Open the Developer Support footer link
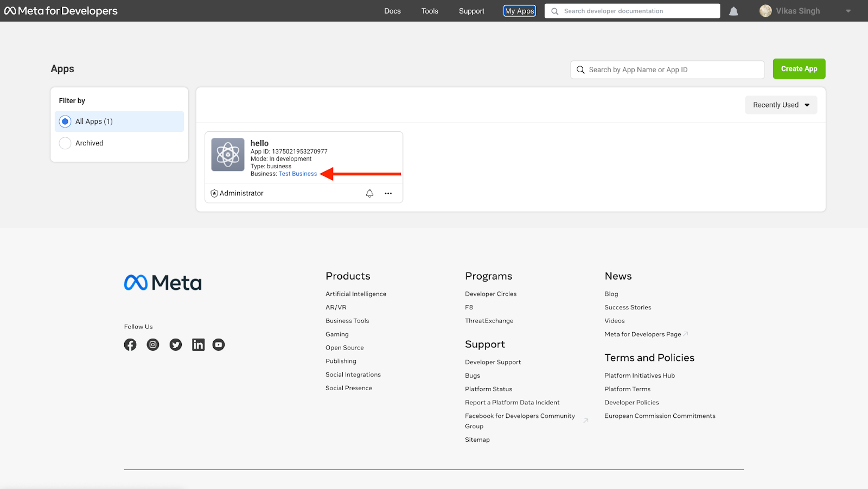The width and height of the screenshot is (868, 489). click(493, 362)
